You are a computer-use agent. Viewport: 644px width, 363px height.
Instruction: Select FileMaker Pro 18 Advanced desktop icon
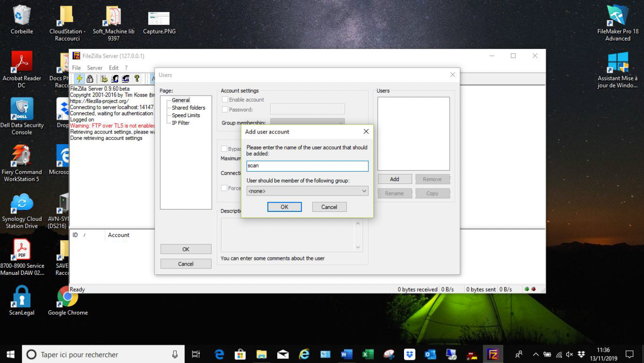618,23
